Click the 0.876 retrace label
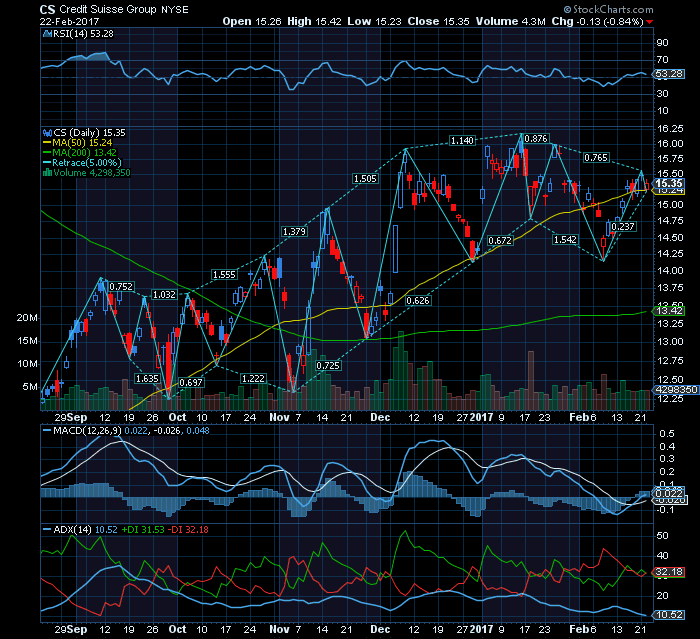Image resolution: width=700 pixels, height=639 pixels. coord(536,139)
